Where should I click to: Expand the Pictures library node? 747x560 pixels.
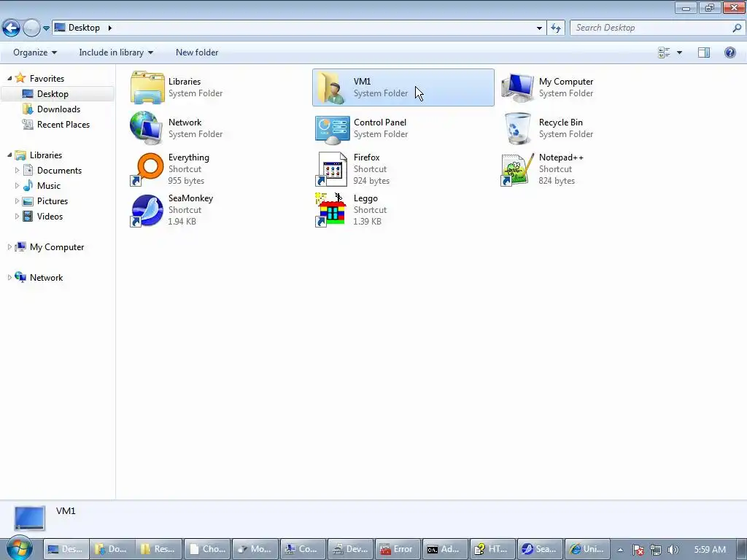click(x=18, y=201)
